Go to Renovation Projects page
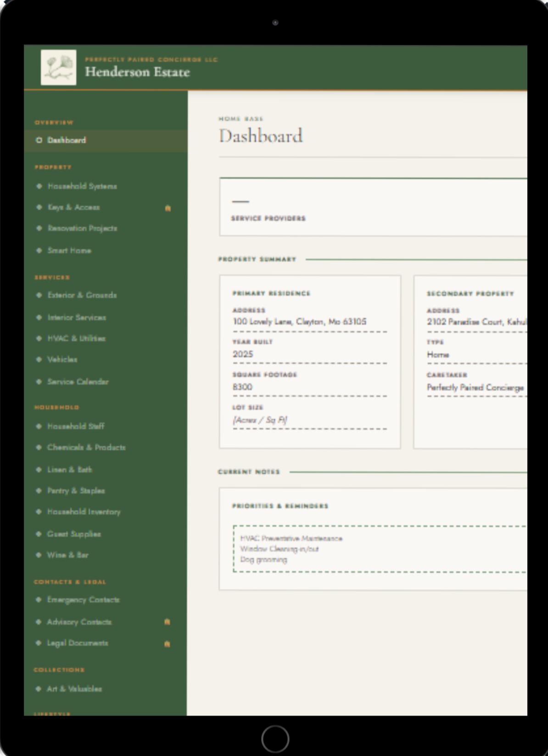The height and width of the screenshot is (756, 548). pyautogui.click(x=82, y=228)
